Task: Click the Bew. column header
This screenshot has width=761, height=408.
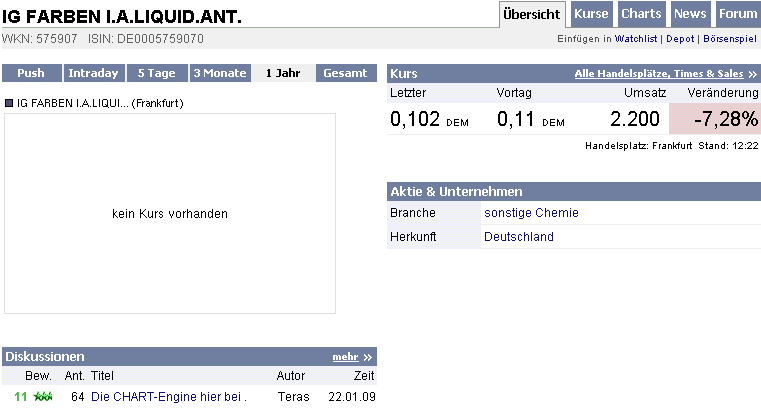Action: tap(38, 376)
